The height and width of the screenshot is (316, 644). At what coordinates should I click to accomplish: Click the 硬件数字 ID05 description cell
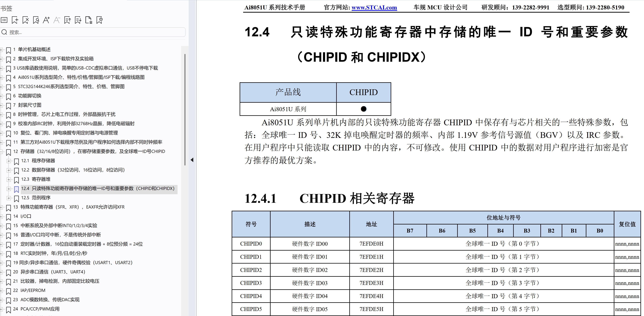click(310, 309)
